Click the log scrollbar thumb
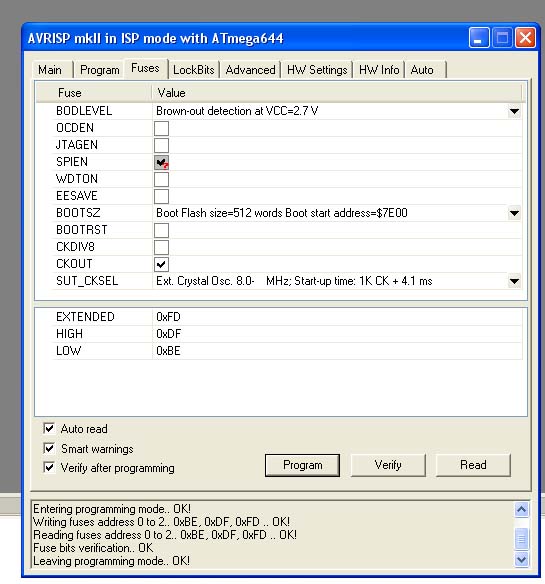The width and height of the screenshot is (545, 584). click(522, 539)
